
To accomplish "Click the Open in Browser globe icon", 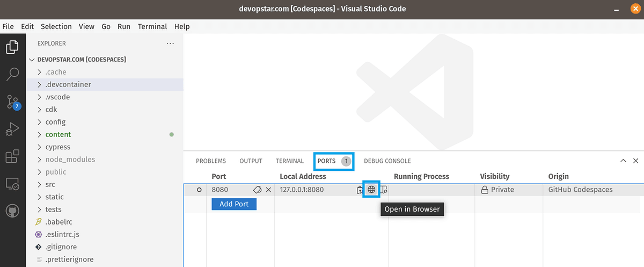I will 371,190.
